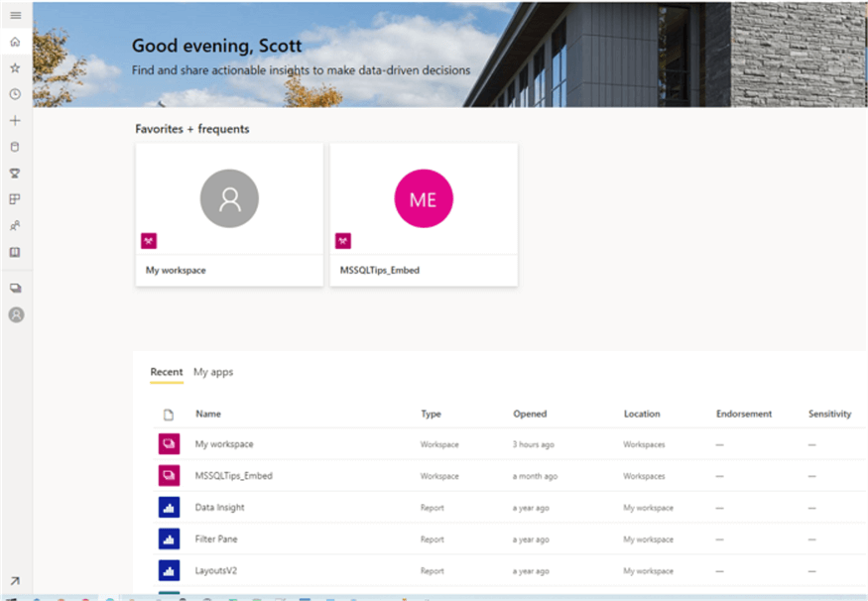Open the Data Insight report
The image size is (868, 601).
[x=219, y=508]
